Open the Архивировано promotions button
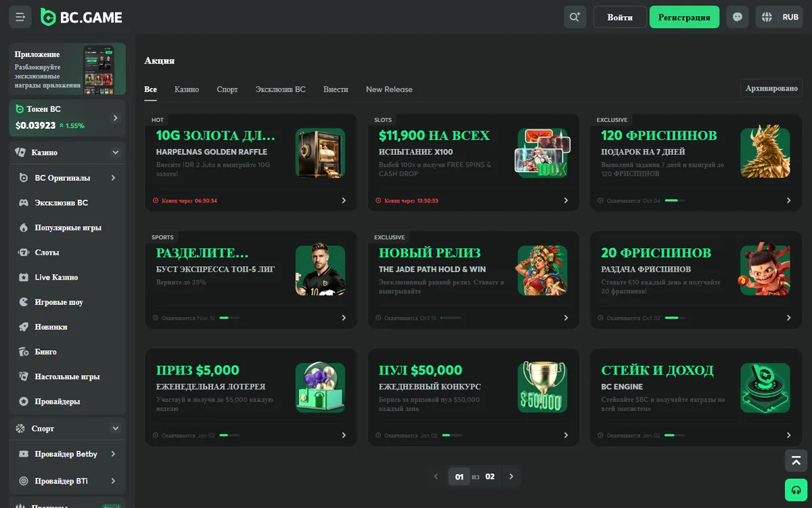Viewport: 812px width, 508px height. tap(771, 88)
